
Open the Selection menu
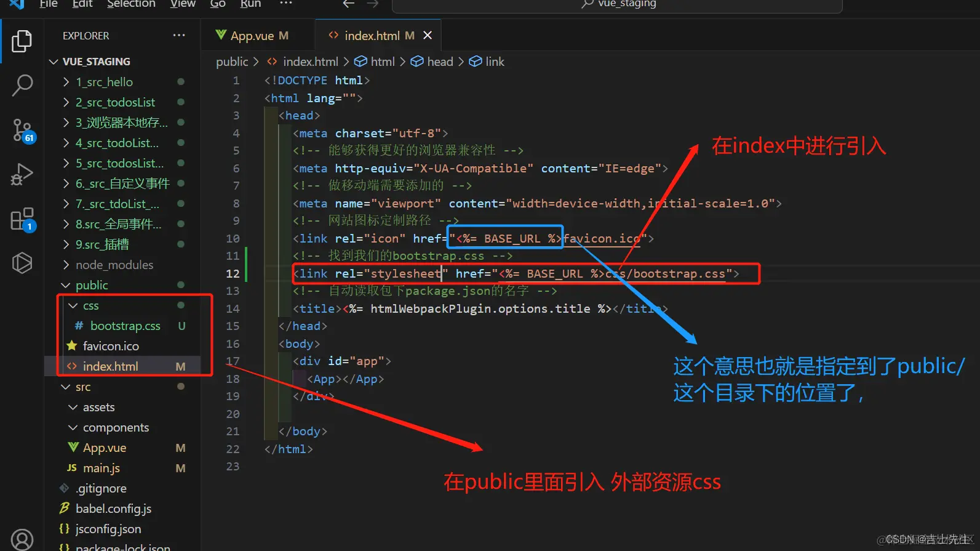point(132,4)
